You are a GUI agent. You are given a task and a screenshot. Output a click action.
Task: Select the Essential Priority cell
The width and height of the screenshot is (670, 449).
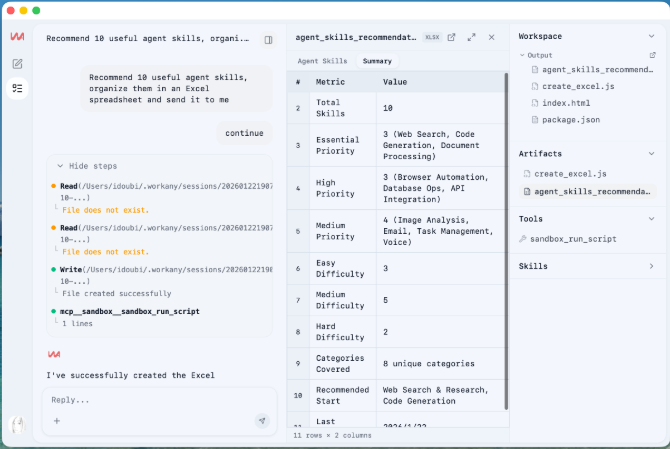(343, 145)
